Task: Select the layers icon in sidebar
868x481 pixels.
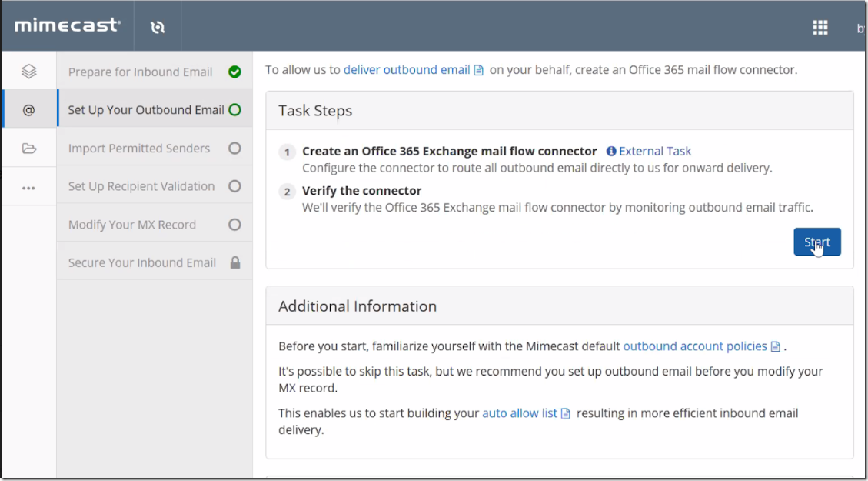Action: pyautogui.click(x=28, y=71)
